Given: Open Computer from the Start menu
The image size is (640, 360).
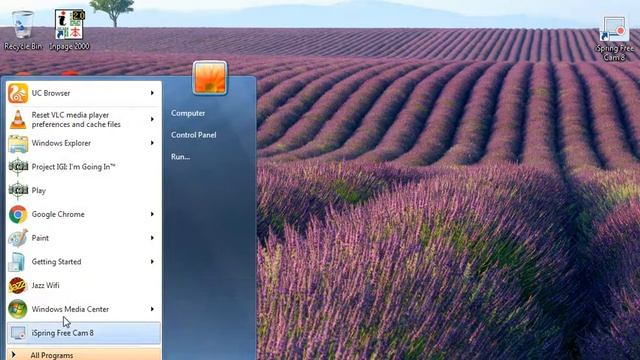Looking at the screenshot, I should [188, 113].
